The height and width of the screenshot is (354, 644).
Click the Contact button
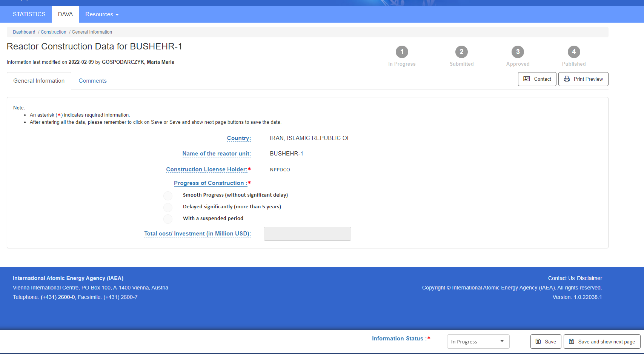[537, 79]
